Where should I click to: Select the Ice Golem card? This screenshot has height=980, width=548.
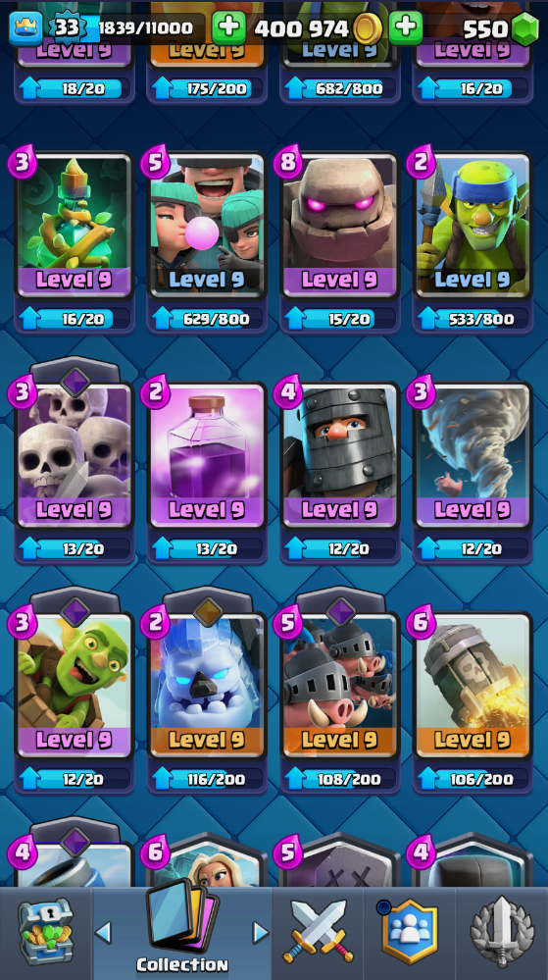[x=207, y=685]
